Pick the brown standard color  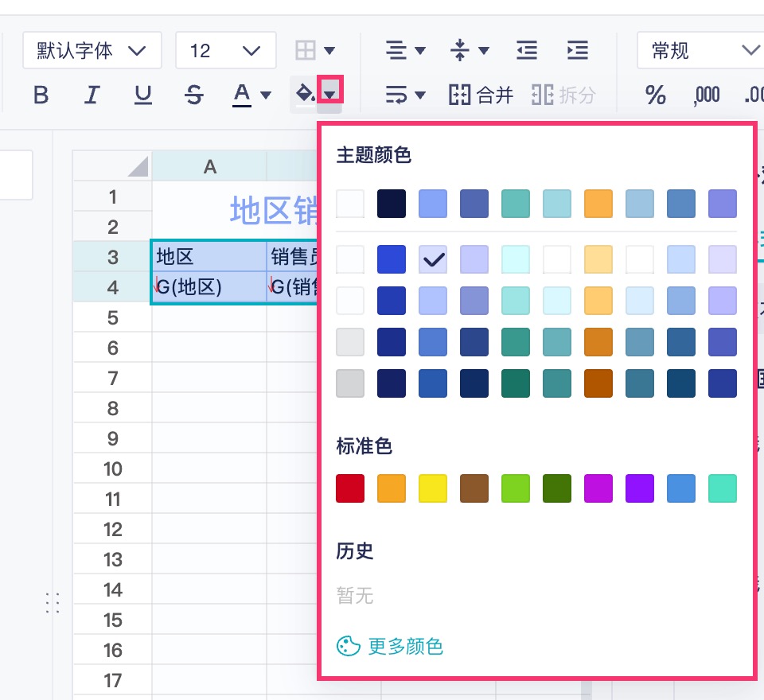(x=474, y=488)
